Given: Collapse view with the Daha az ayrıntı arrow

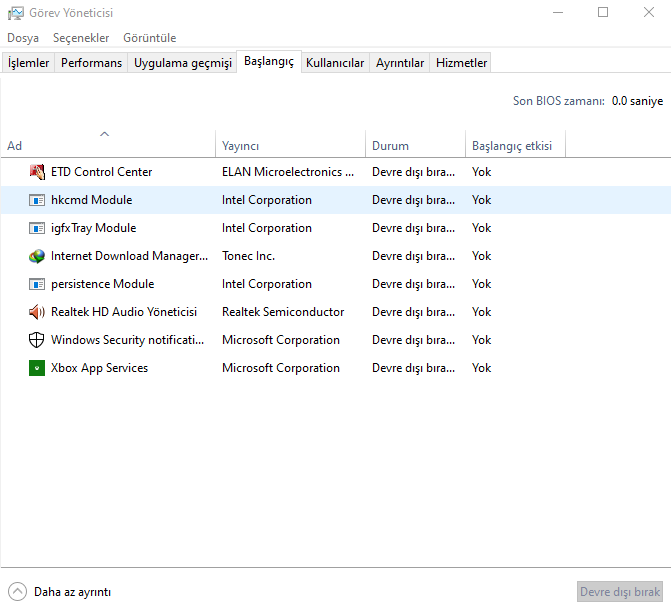Looking at the screenshot, I should (17, 592).
